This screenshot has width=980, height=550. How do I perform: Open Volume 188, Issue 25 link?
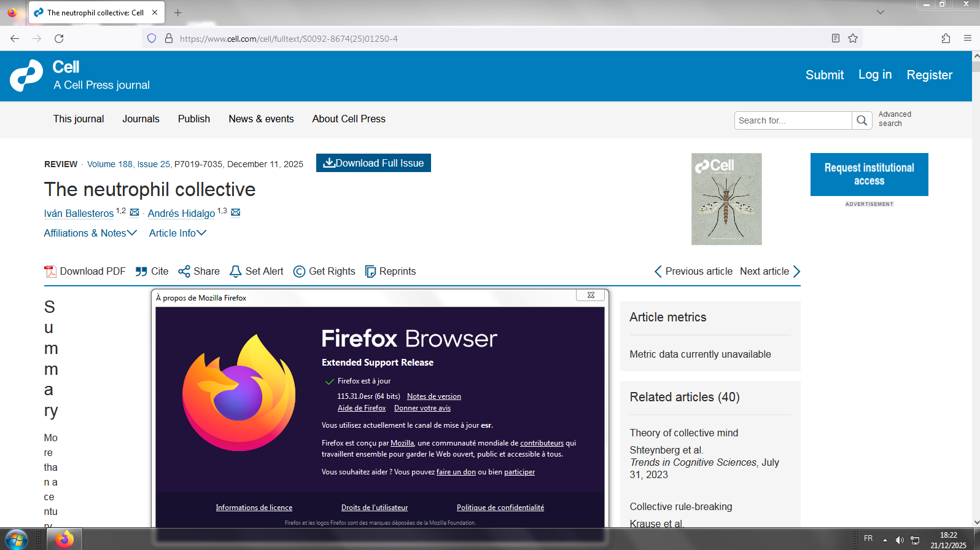click(129, 164)
